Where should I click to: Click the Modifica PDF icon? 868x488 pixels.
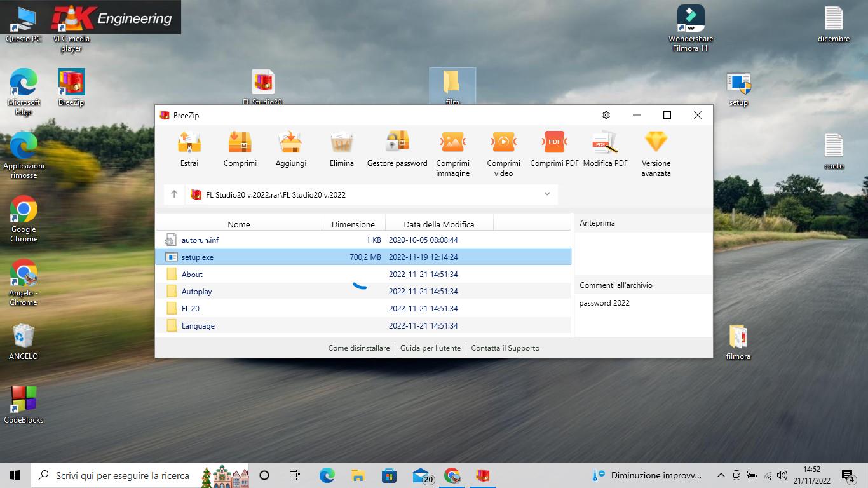pyautogui.click(x=605, y=143)
